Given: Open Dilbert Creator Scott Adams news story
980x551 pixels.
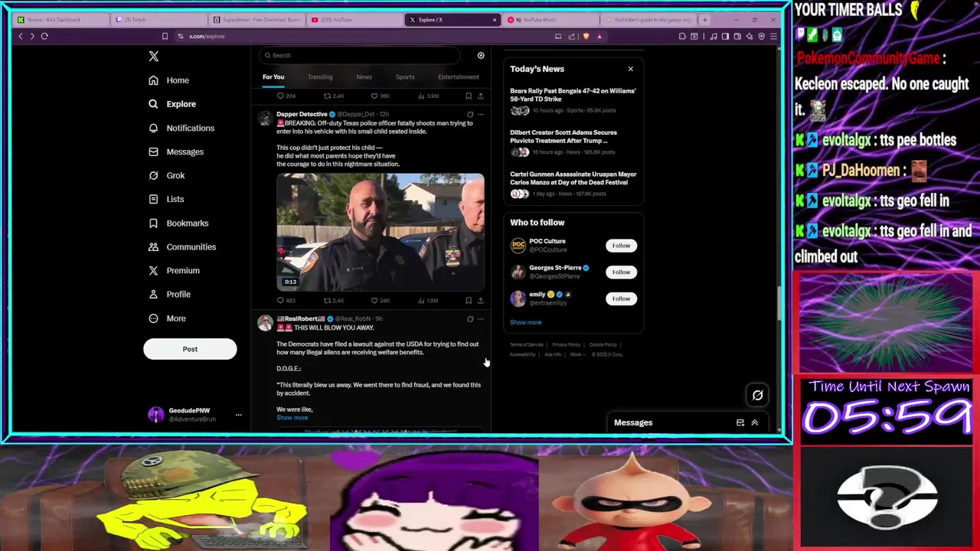Looking at the screenshot, I should [x=573, y=142].
